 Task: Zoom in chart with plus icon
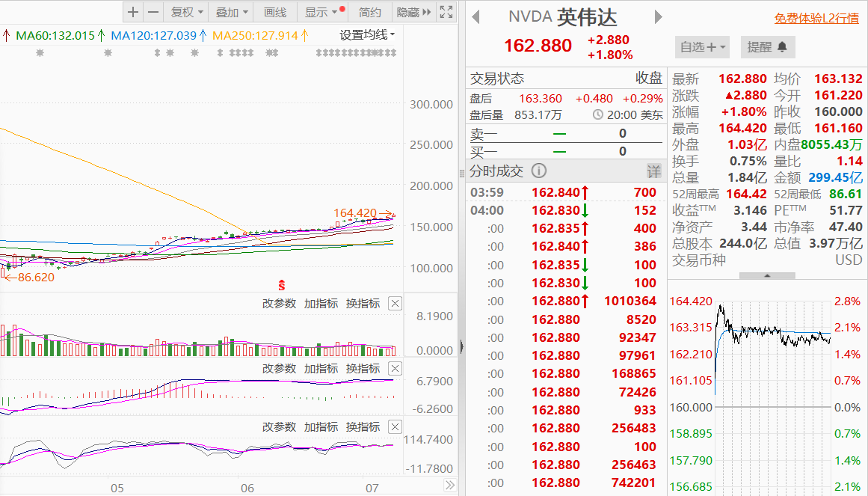(133, 12)
